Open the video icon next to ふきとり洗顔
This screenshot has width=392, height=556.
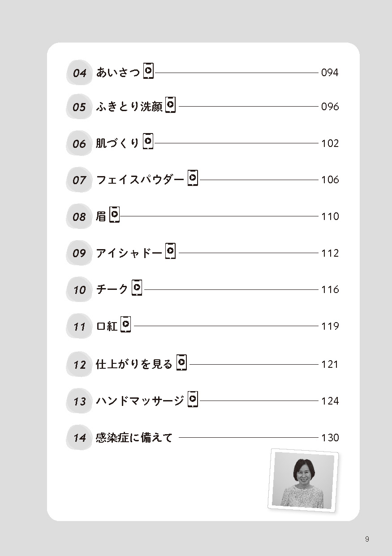pyautogui.click(x=170, y=105)
